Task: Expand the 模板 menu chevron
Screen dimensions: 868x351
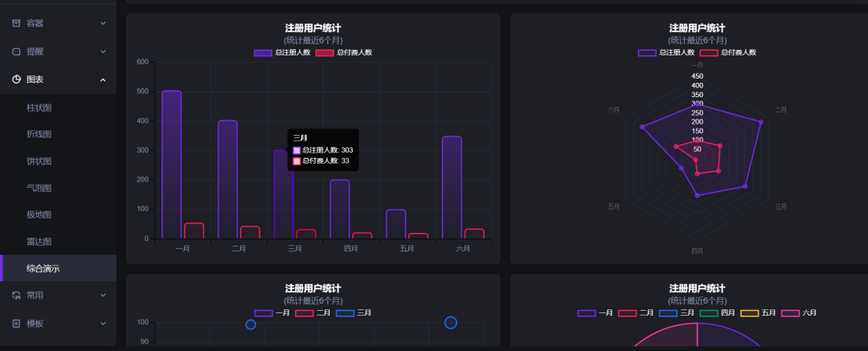Action: click(103, 324)
